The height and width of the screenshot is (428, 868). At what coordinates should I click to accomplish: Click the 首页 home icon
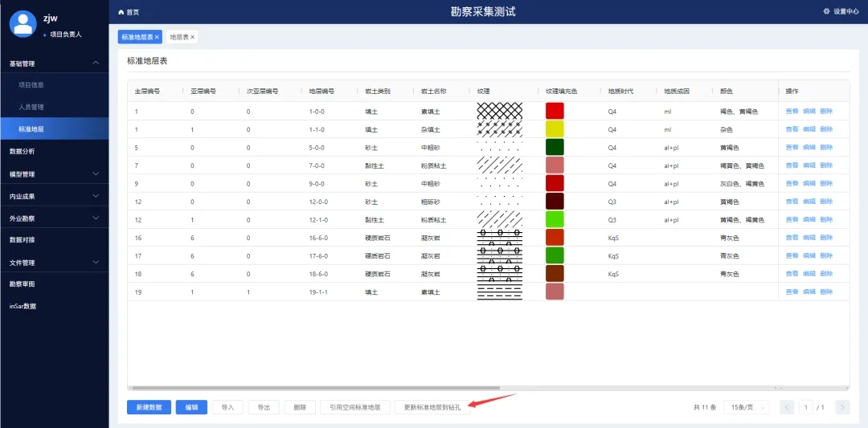click(x=121, y=12)
